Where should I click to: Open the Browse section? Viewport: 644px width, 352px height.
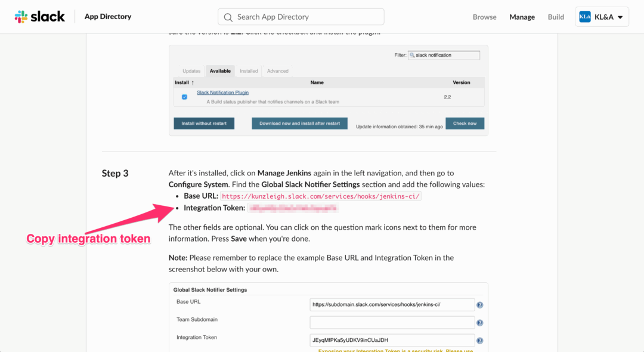point(484,17)
